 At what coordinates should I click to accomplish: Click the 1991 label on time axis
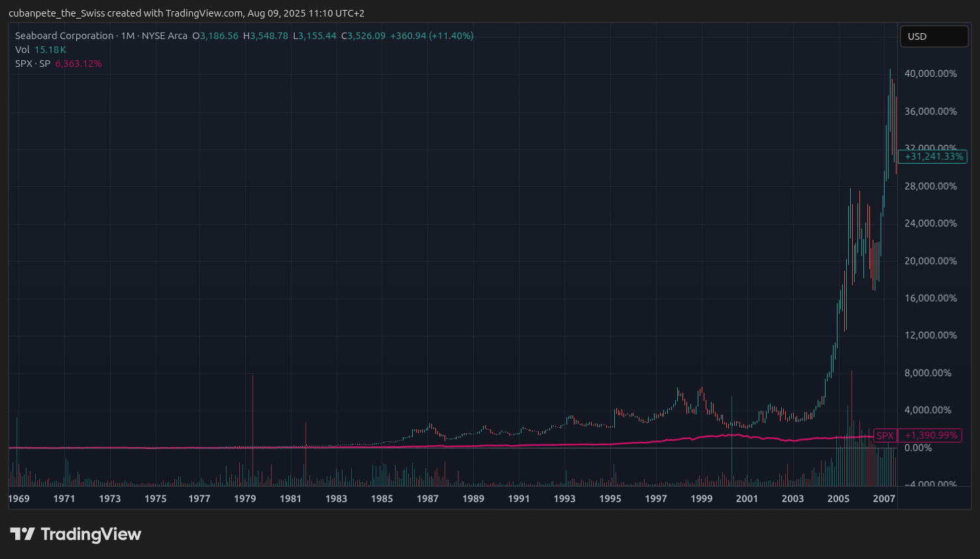[x=519, y=499]
